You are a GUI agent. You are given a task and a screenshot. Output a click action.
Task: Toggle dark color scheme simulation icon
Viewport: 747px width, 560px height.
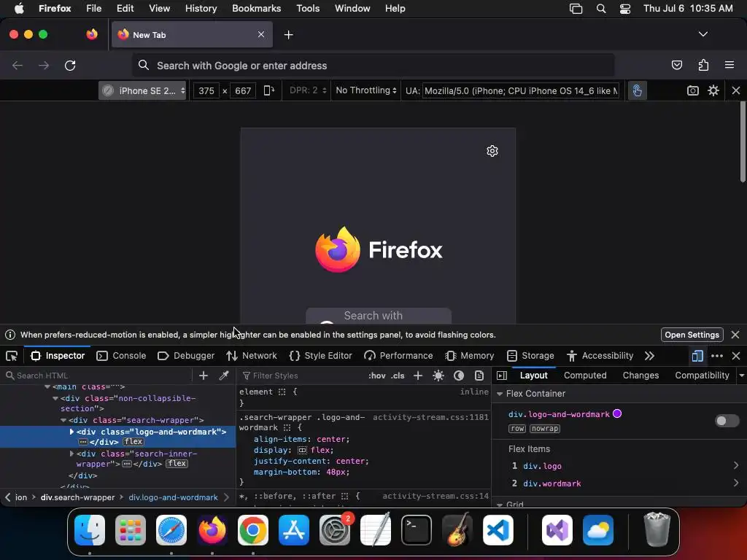coord(459,376)
